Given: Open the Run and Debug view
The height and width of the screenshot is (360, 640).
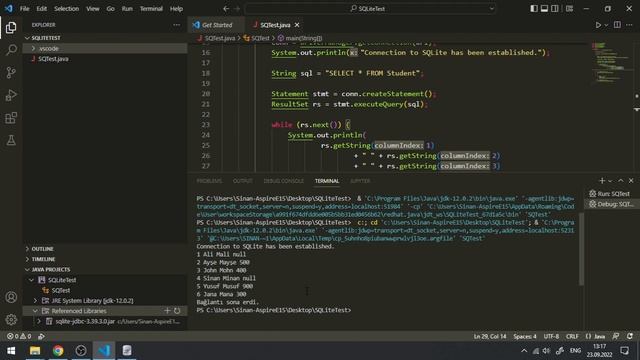Looking at the screenshot, I should tap(11, 95).
